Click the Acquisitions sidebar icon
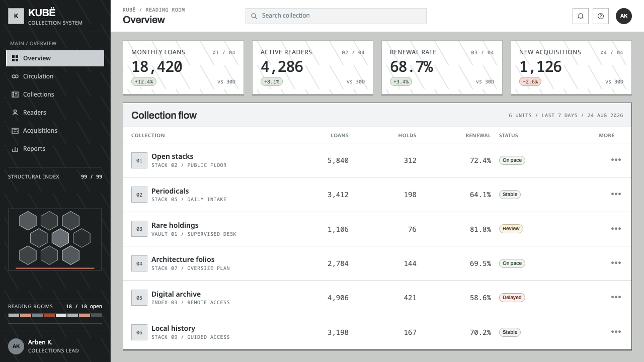The width and height of the screenshot is (644, 362). click(15, 131)
